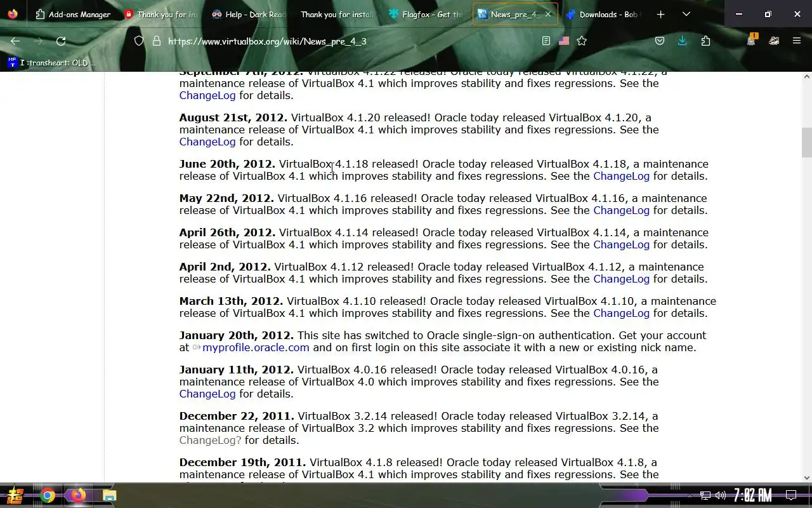Open ChangeLog link for August 21st 4.1.20
This screenshot has width=812, height=508.
(207, 142)
